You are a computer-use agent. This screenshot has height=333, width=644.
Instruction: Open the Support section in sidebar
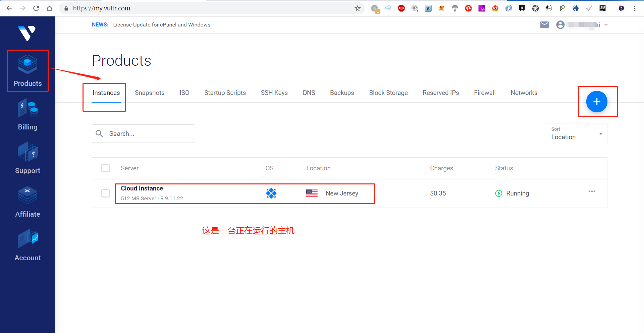(x=28, y=158)
